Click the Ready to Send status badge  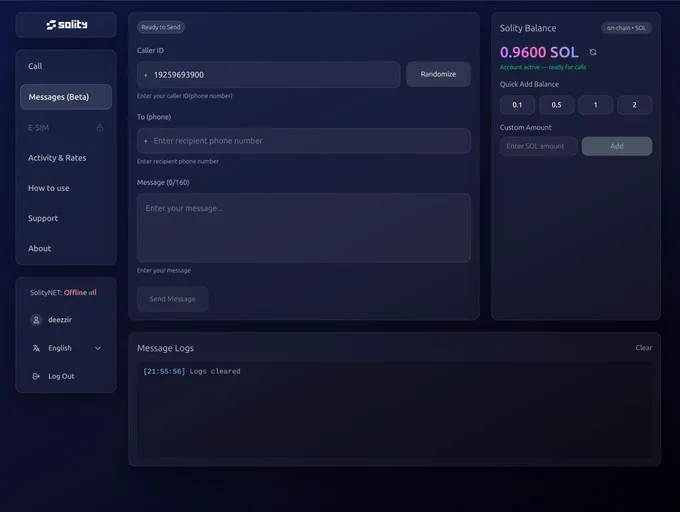tap(161, 27)
